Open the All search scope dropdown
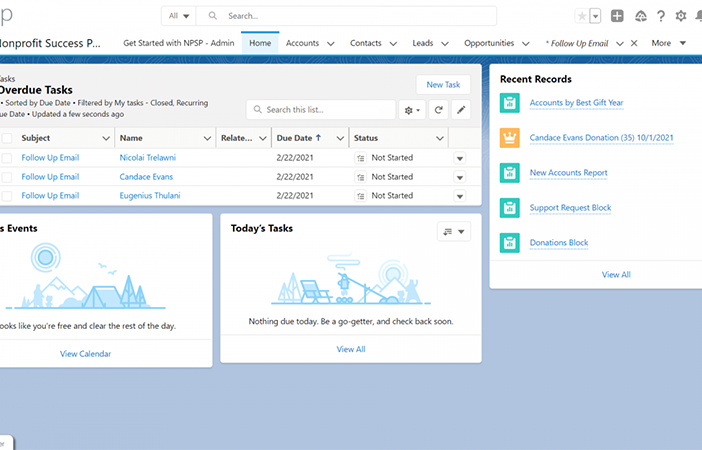Image resolution: width=702 pixels, height=450 pixels. click(179, 16)
